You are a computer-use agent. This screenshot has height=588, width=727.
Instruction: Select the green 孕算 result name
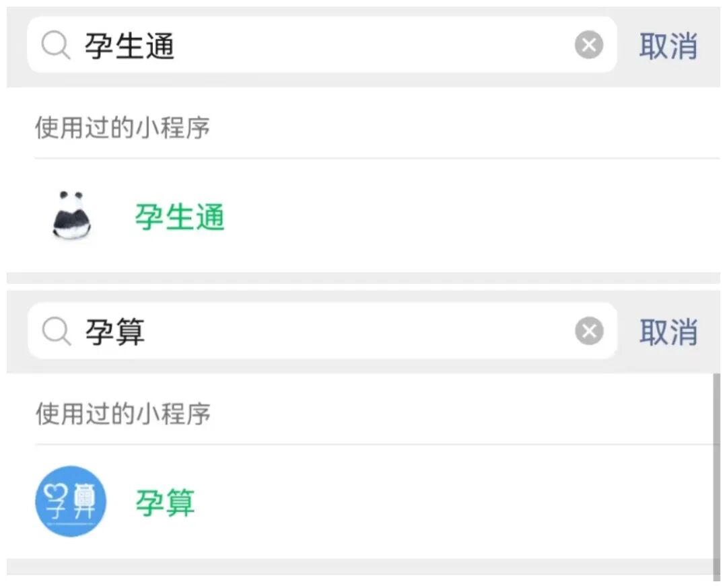(165, 503)
